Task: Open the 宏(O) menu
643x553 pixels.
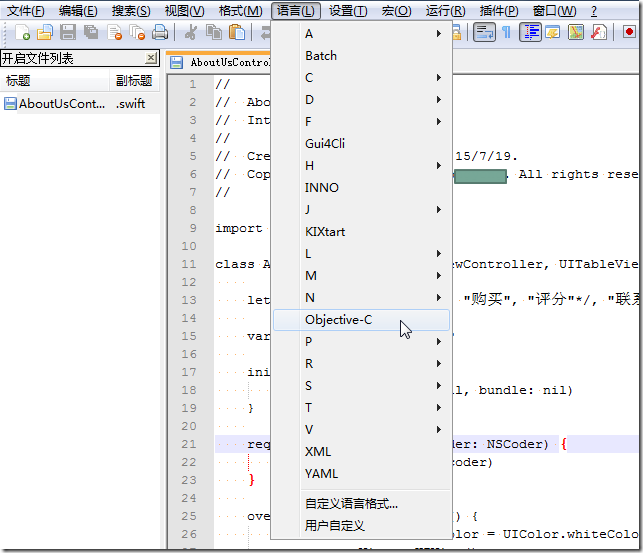Action: [x=396, y=11]
